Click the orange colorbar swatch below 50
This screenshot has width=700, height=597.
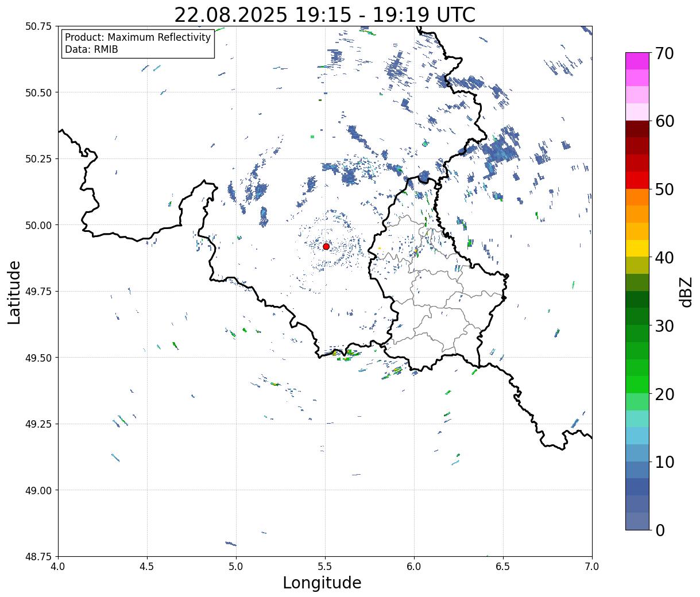637,197
